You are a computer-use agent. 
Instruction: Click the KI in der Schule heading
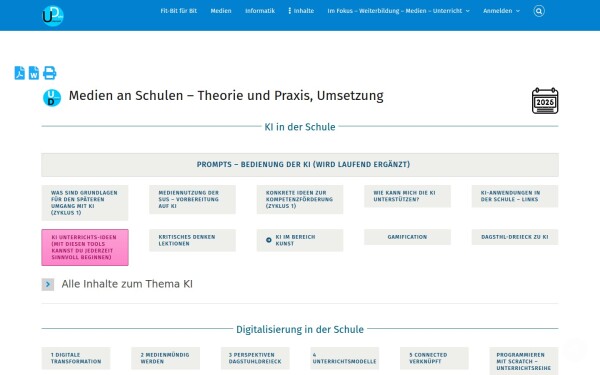(x=300, y=127)
